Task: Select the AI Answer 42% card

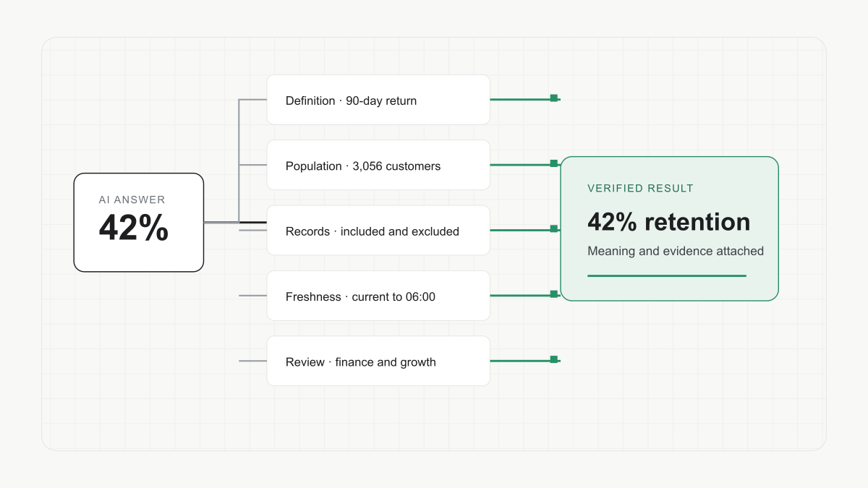Action: tap(139, 223)
